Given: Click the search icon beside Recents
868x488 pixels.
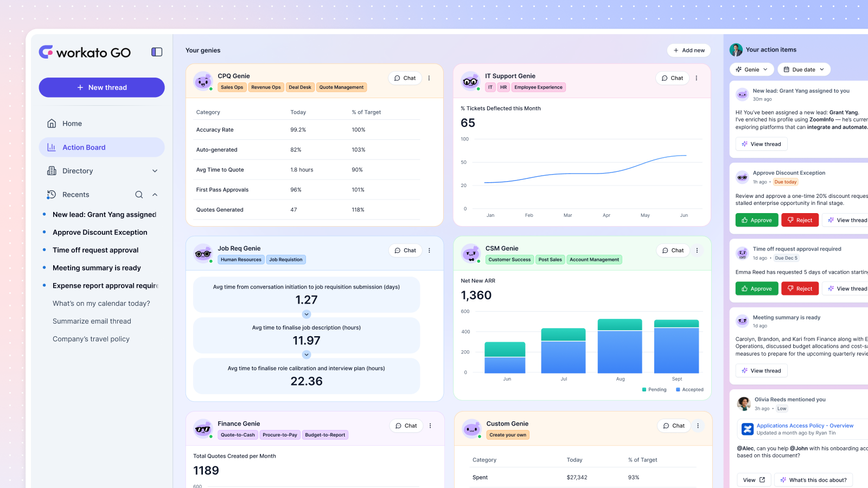Looking at the screenshot, I should (139, 195).
